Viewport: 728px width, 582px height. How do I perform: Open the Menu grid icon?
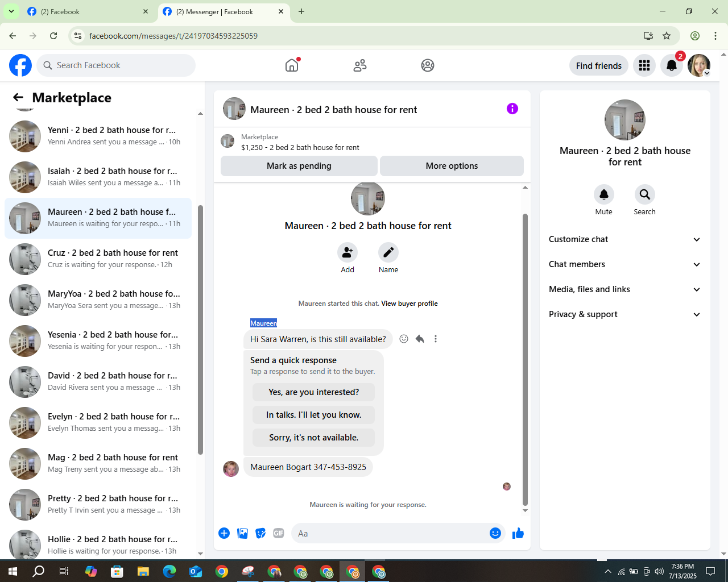pyautogui.click(x=644, y=65)
